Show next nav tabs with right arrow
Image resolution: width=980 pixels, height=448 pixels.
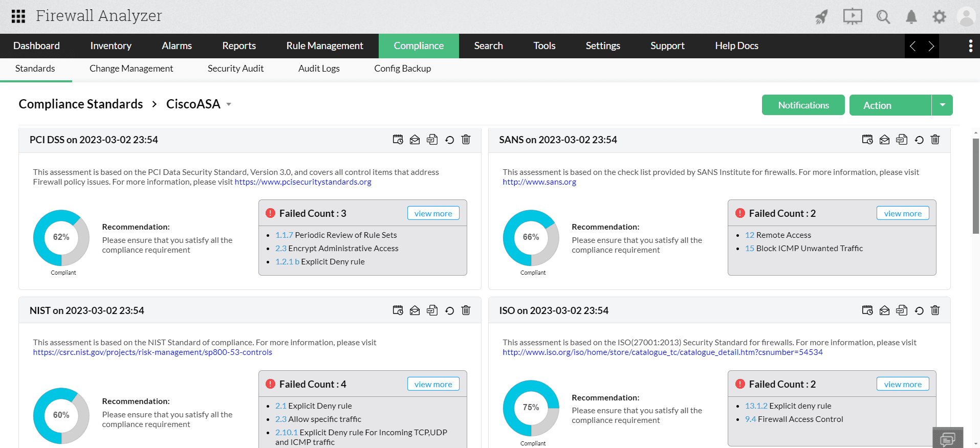(931, 46)
